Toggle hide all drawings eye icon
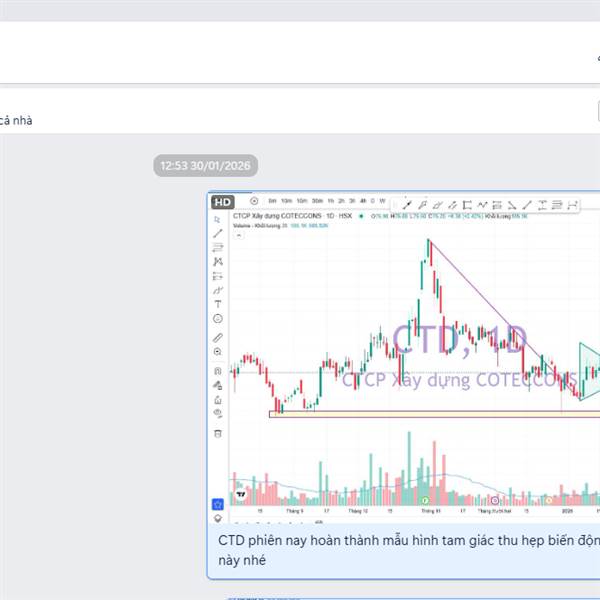The image size is (600, 600). click(218, 414)
